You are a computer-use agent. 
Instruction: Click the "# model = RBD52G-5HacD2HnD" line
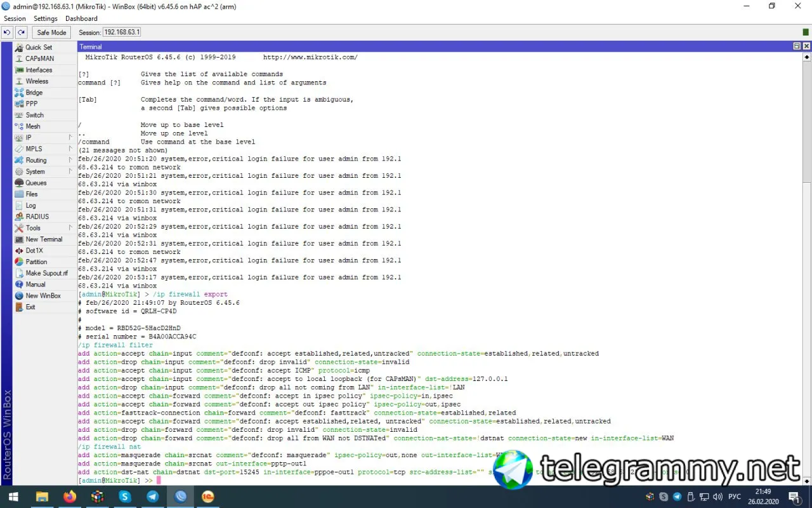[x=129, y=328]
